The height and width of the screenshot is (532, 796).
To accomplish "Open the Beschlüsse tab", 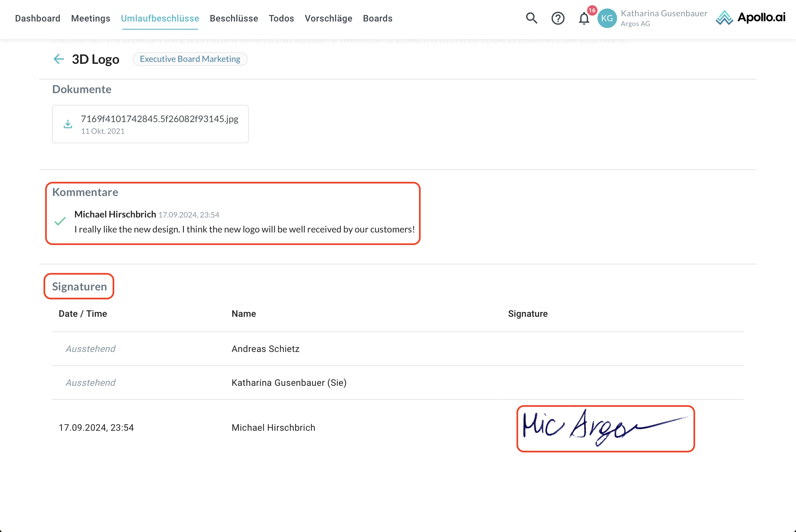I will click(234, 18).
